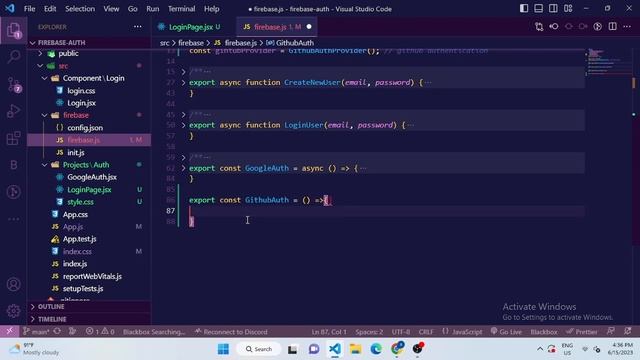Viewport: 640px width, 360px height.
Task: Change Spaces: 2 indentation setting
Action: 369,331
